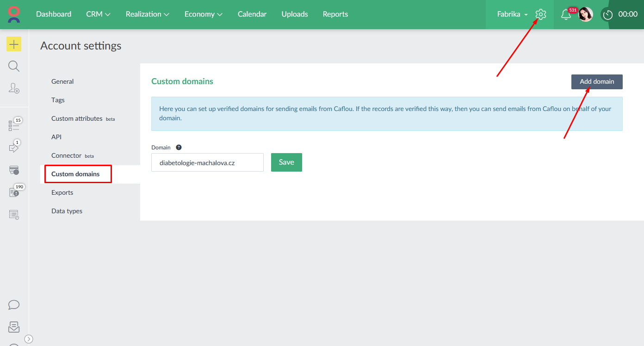The image size is (644, 346).
Task: Expand the Realization dropdown menu
Action: coord(147,14)
